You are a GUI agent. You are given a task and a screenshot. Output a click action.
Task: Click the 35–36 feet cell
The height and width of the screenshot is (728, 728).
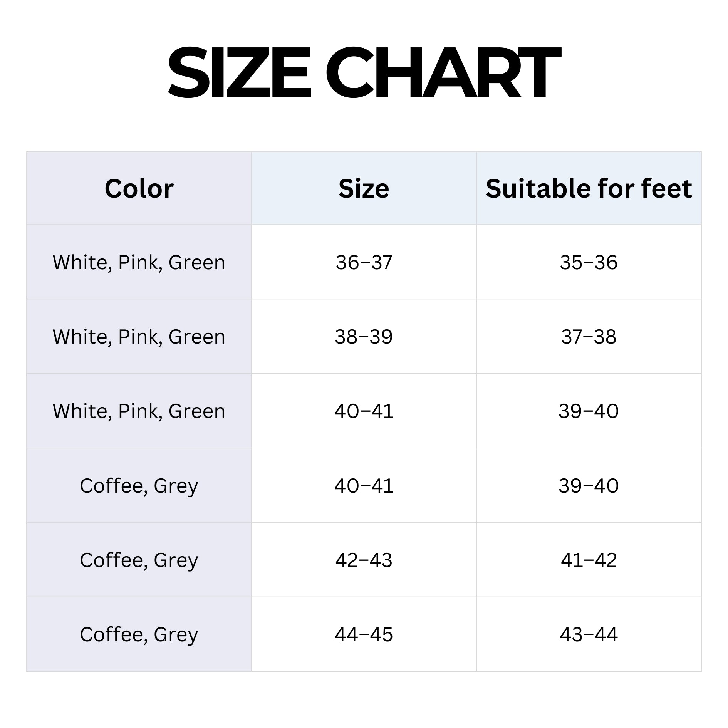point(589,262)
